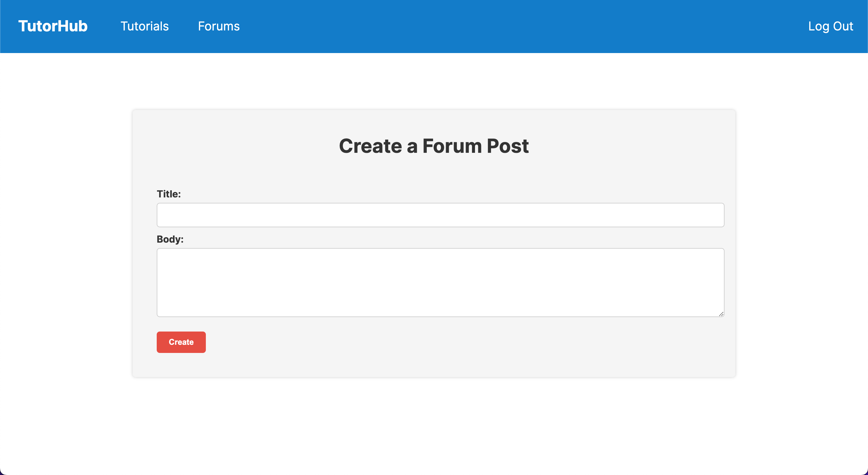This screenshot has height=475, width=868.
Task: Click empty space in the blue navbar
Action: tap(505, 26)
